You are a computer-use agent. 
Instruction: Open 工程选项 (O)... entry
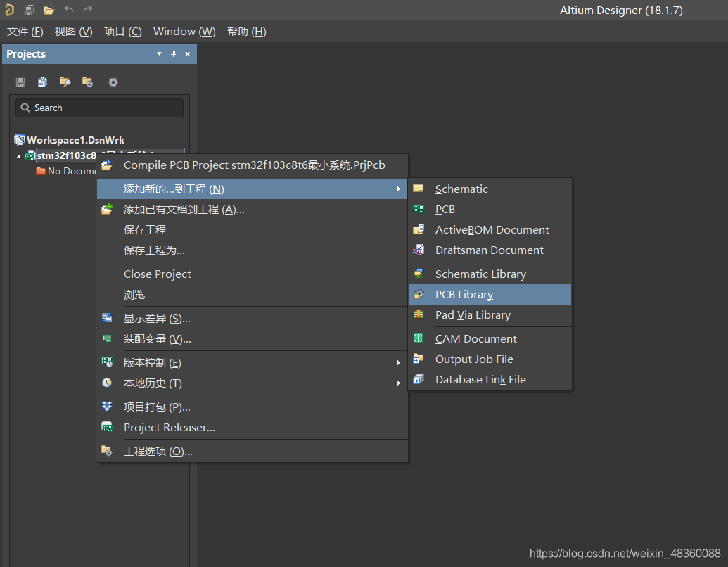click(x=252, y=452)
